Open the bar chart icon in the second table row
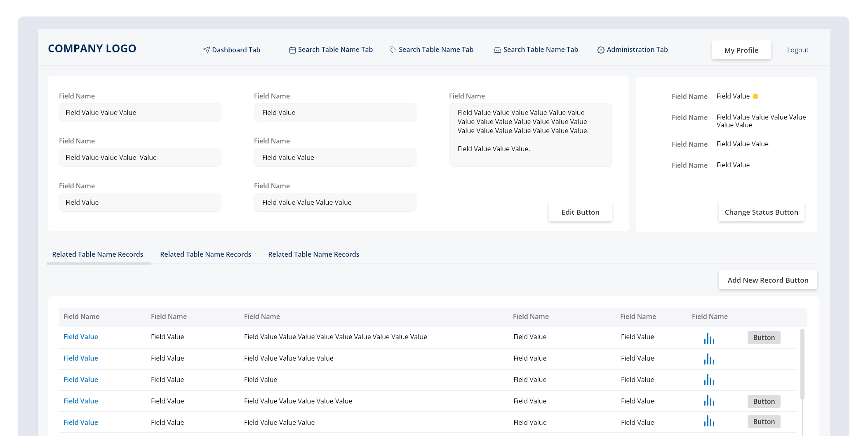The image size is (868, 436). [x=709, y=359]
